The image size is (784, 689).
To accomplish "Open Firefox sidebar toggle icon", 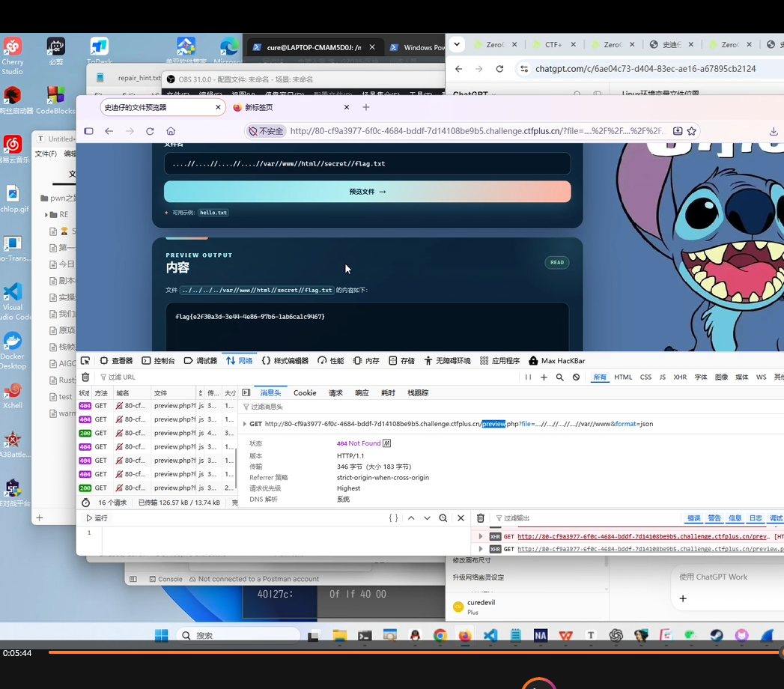I will click(x=89, y=131).
